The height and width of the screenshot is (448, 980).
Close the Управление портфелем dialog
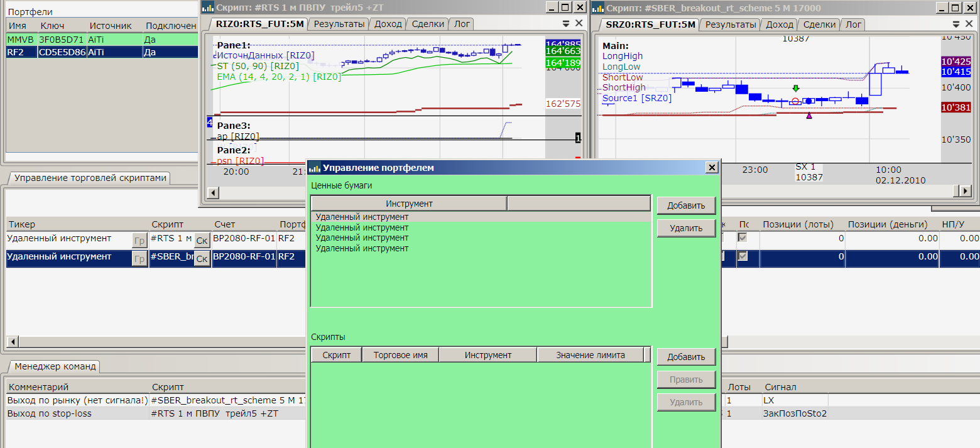click(711, 168)
